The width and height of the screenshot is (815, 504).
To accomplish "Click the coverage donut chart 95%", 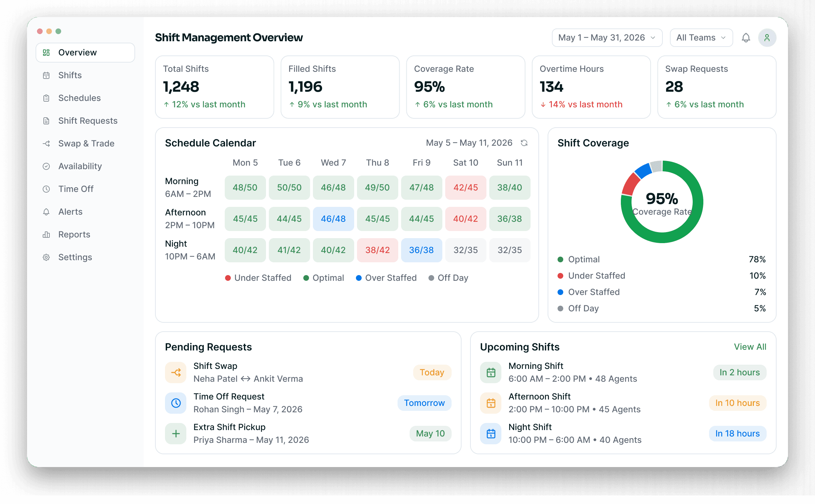I will pos(662,202).
